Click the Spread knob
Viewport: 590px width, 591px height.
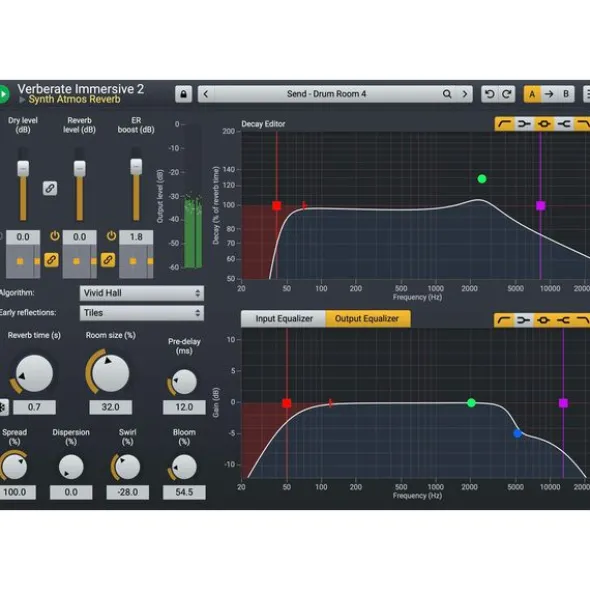tap(15, 467)
